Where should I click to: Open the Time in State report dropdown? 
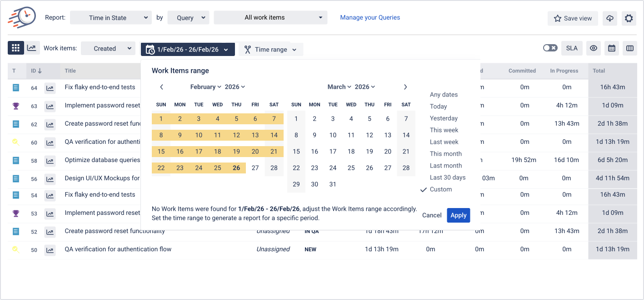click(x=111, y=18)
